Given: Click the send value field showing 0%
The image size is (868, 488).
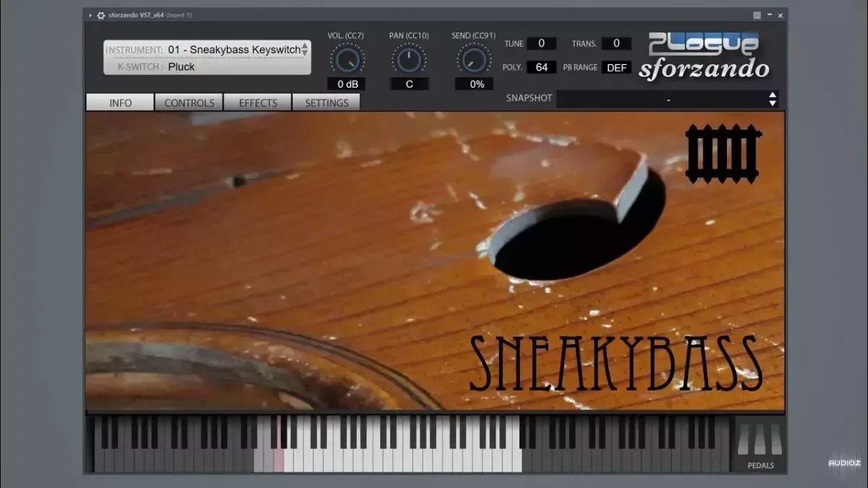Looking at the screenshot, I should click(474, 84).
